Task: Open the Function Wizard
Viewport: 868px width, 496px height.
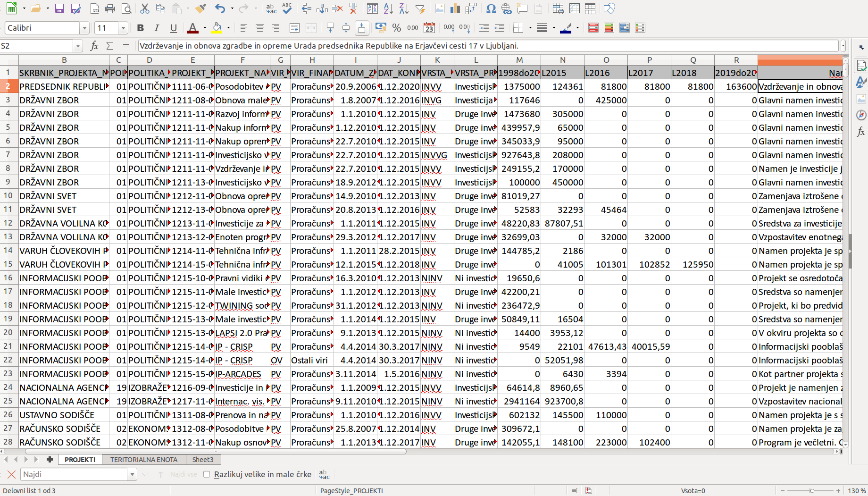Action: 94,46
